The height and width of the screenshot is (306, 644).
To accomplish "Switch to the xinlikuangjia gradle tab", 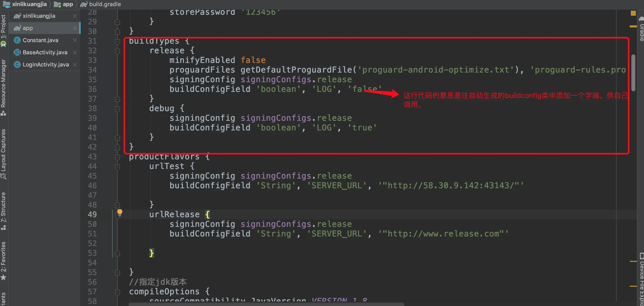I will click(39, 16).
